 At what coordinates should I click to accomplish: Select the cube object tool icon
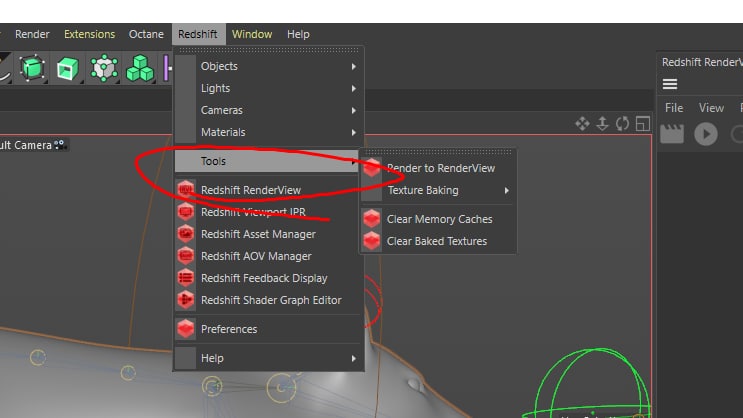tap(32, 68)
